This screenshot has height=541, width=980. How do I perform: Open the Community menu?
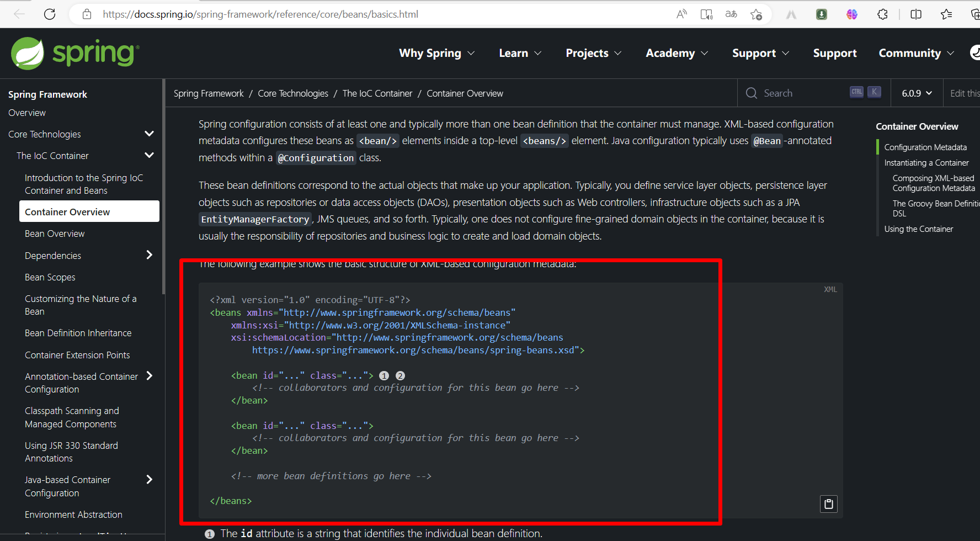916,53
